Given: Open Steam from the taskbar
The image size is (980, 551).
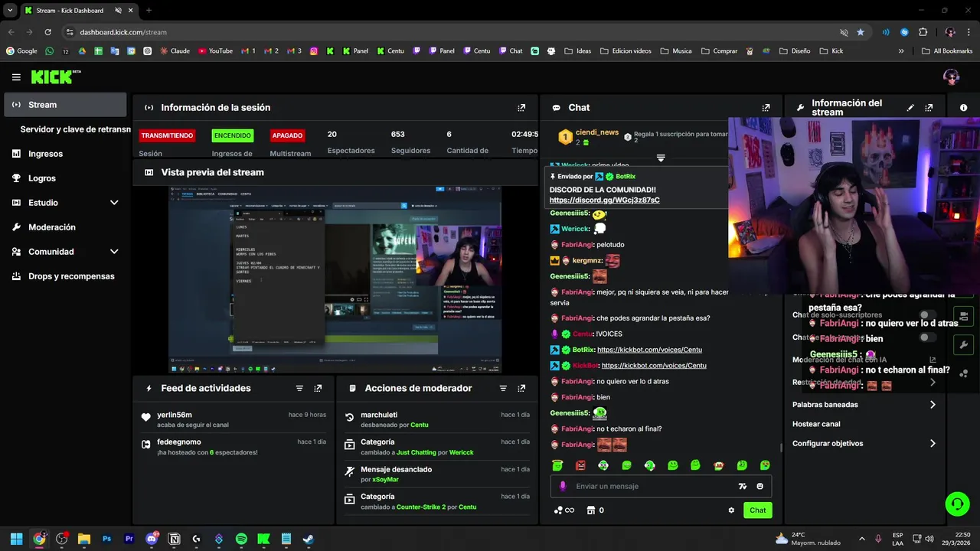Looking at the screenshot, I should (308, 539).
